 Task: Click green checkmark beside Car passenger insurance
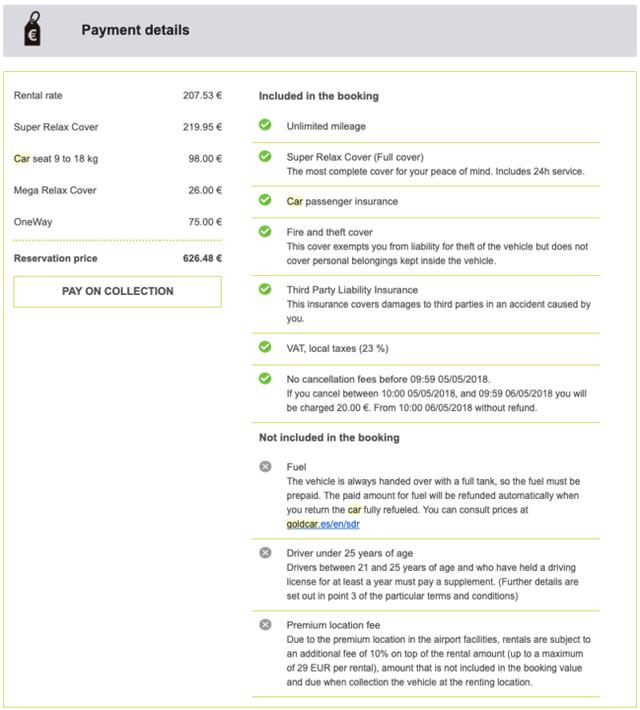pyautogui.click(x=265, y=200)
